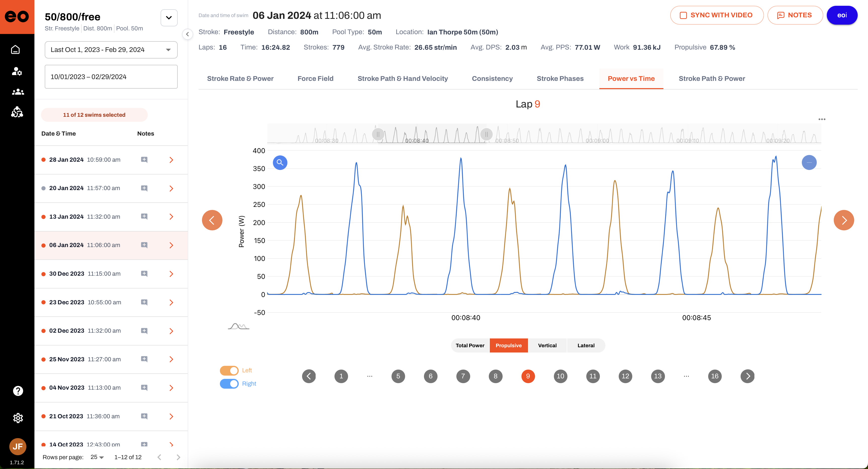This screenshot has height=469, width=868.
Task: Open the Last Oct 1, 2023 date range dropdown
Action: [x=111, y=50]
